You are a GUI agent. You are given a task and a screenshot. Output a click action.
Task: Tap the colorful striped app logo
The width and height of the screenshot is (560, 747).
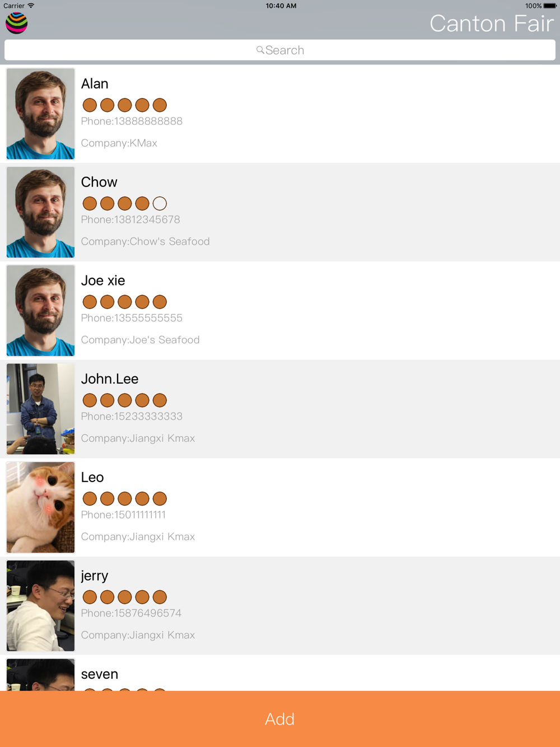(17, 23)
